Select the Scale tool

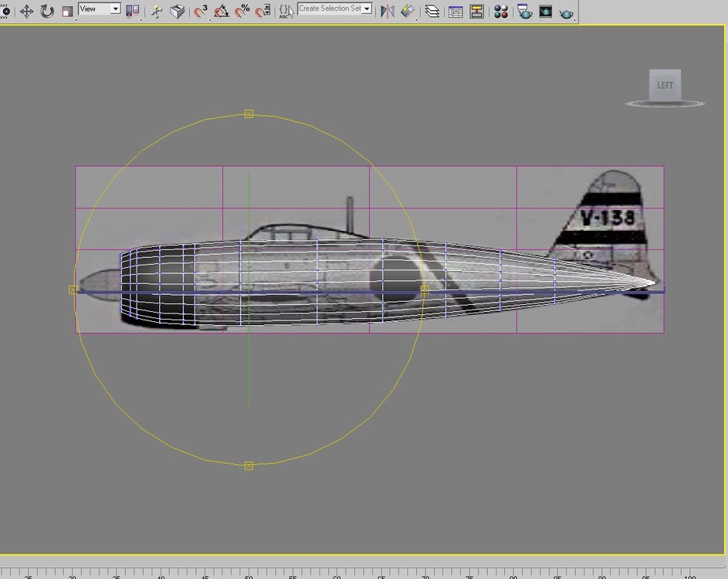[68, 12]
